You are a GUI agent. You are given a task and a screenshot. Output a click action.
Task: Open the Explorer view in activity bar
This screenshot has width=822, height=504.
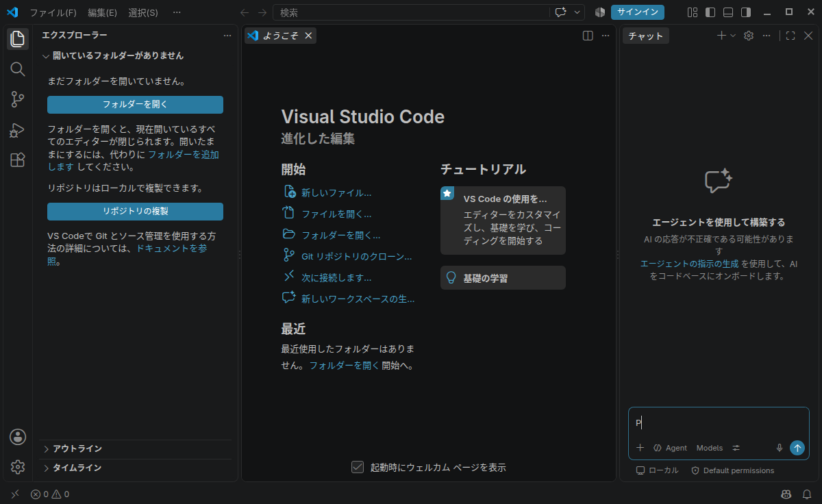pyautogui.click(x=18, y=39)
